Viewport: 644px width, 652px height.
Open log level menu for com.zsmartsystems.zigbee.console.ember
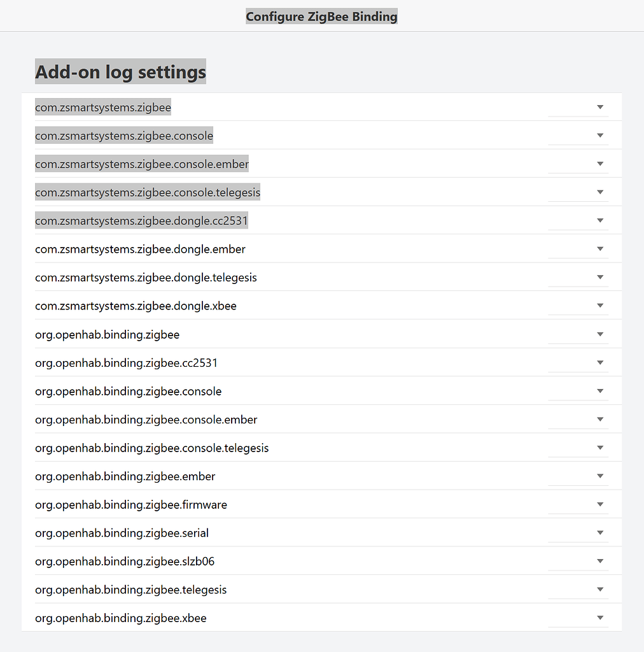pyautogui.click(x=599, y=163)
